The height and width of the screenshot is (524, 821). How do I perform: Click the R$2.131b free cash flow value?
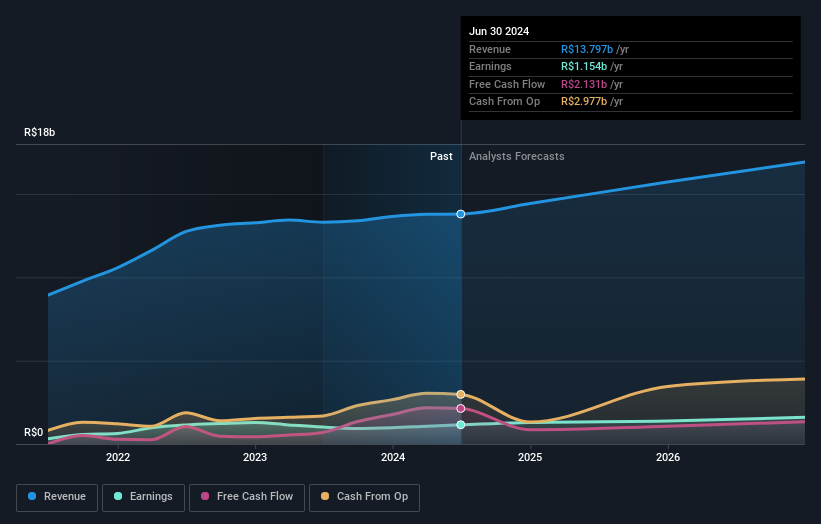coord(584,84)
